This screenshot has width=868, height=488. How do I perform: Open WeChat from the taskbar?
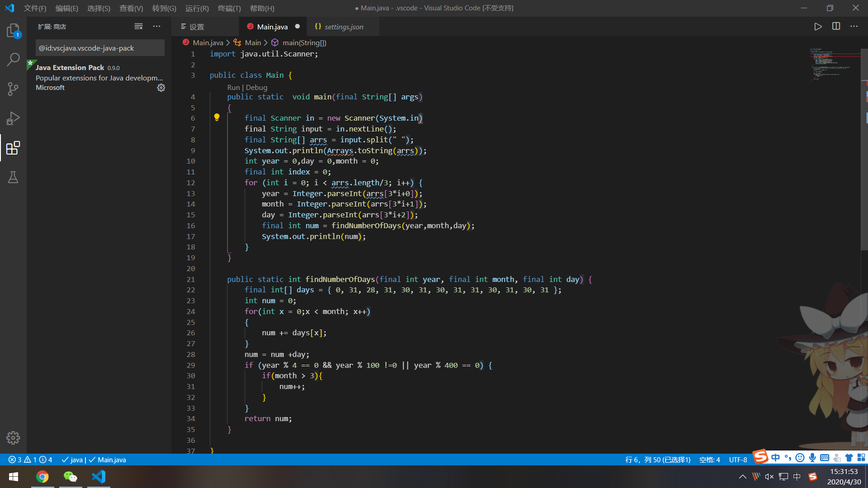71,477
